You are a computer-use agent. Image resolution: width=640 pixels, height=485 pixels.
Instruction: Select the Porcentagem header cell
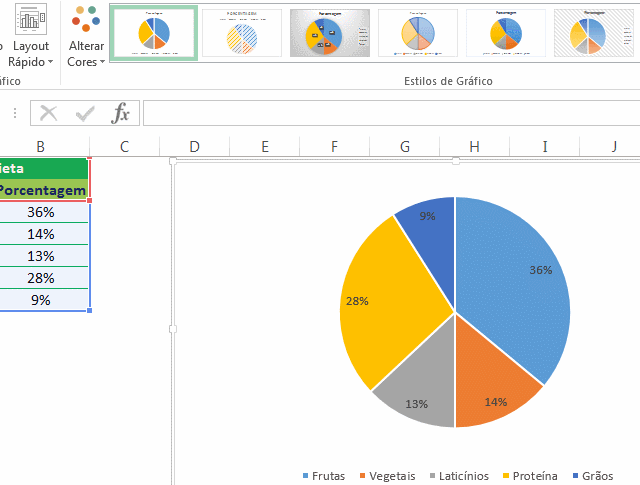point(42,189)
